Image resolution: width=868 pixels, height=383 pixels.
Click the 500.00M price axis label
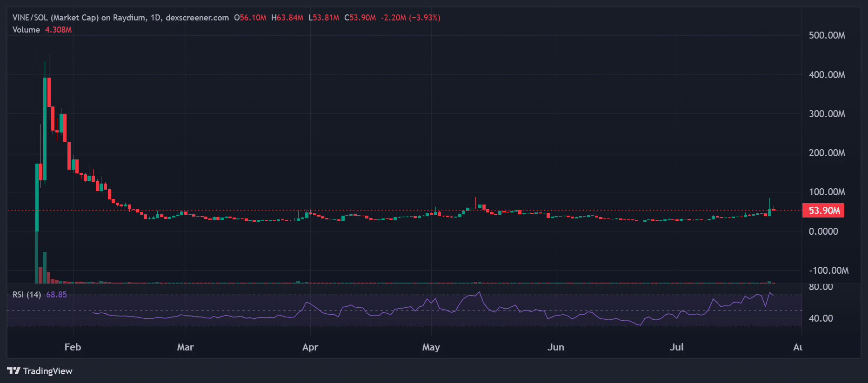pos(827,35)
